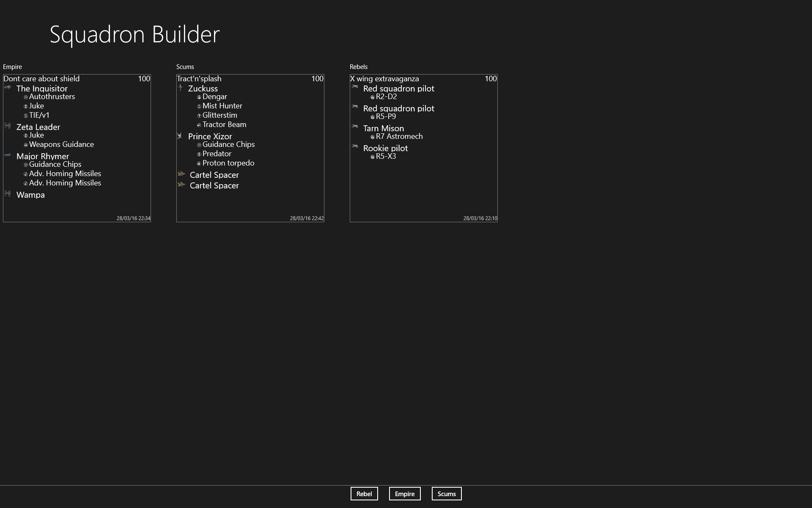Image resolution: width=812 pixels, height=508 pixels.
Task: Click the X-wing icon beside Tarn Mison
Action: tap(355, 127)
